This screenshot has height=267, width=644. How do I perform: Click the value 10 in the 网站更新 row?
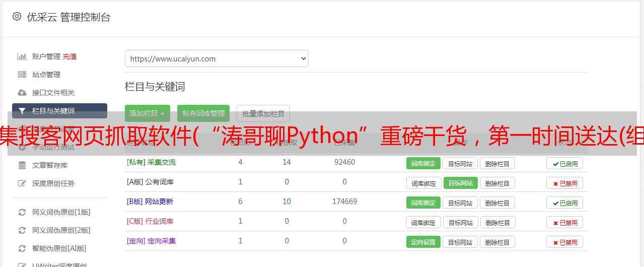287,202
